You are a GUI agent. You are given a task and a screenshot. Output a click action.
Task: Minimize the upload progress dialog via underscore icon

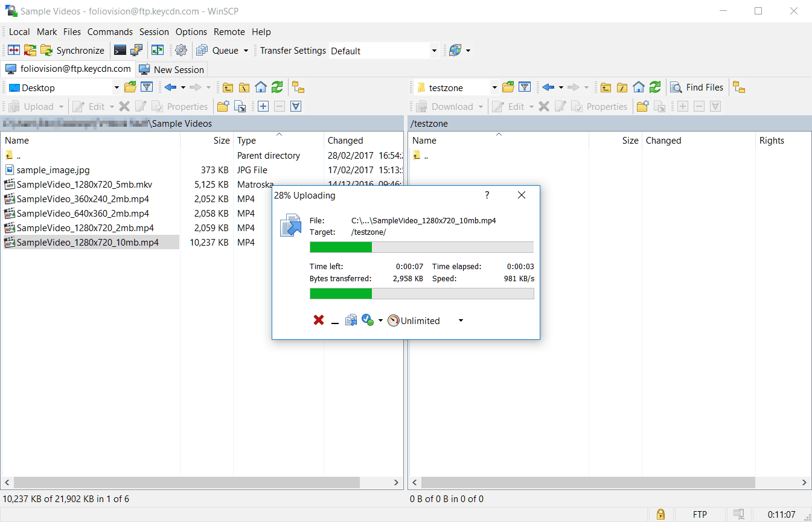point(335,321)
